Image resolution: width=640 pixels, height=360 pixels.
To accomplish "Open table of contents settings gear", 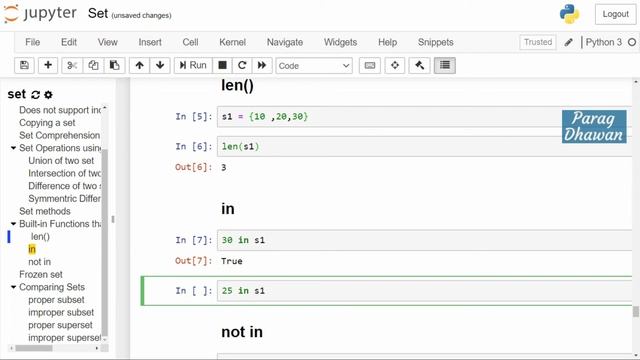I will tap(49, 95).
